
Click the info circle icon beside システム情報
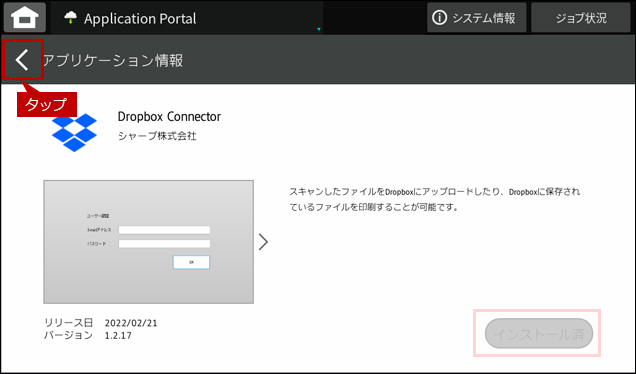click(439, 17)
